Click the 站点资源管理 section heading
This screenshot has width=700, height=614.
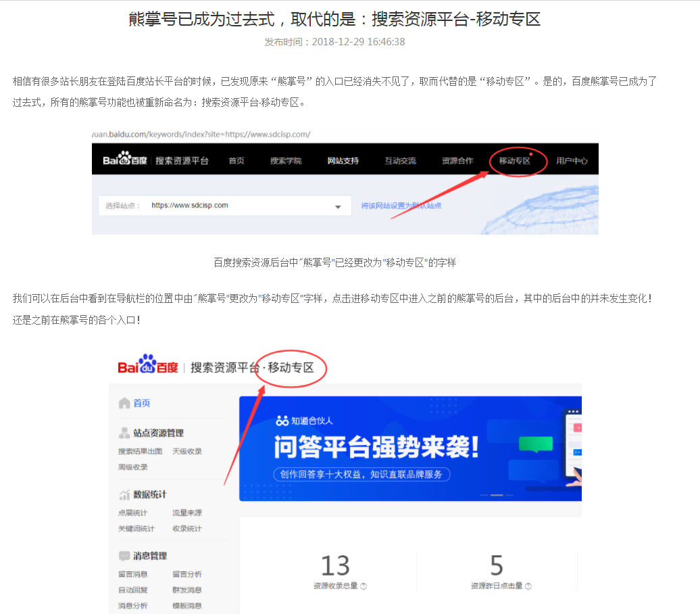click(159, 433)
